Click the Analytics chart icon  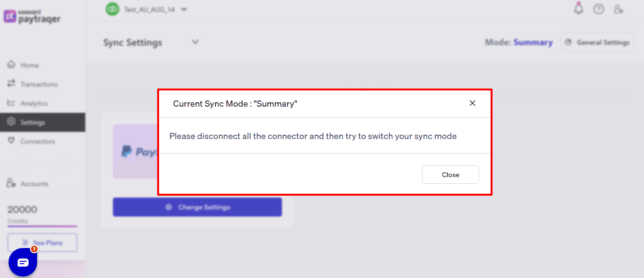pos(11,103)
